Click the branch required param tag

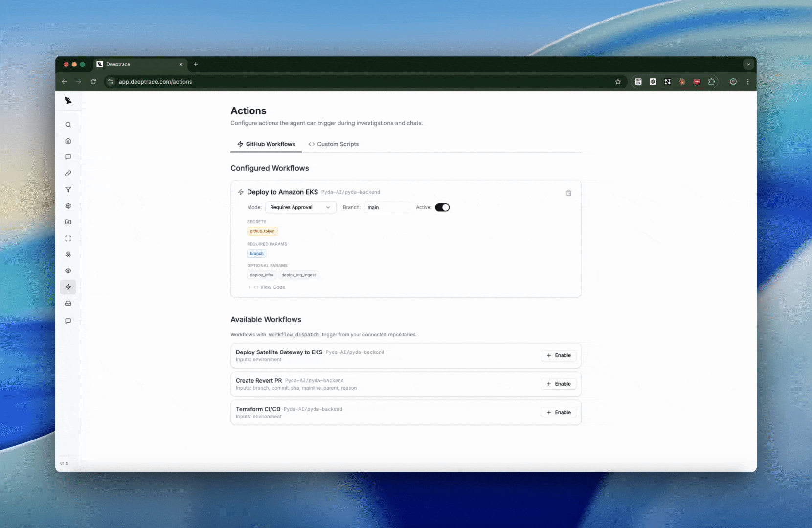(x=257, y=253)
